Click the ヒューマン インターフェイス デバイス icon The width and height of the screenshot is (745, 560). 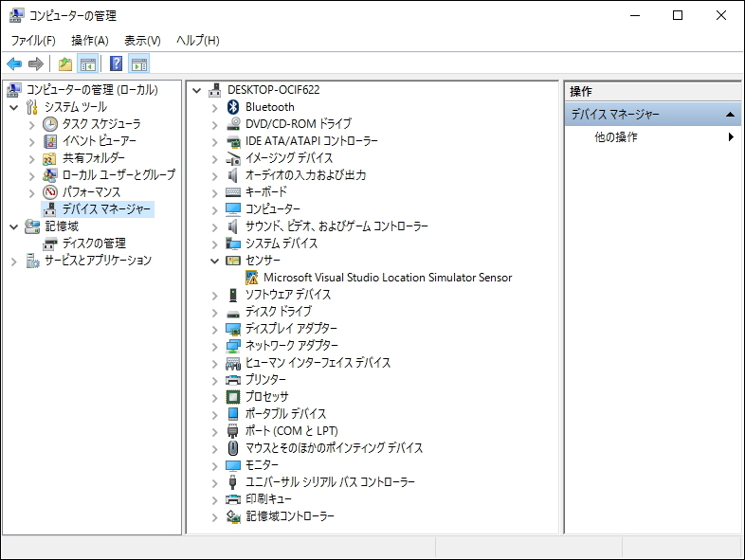point(233,363)
